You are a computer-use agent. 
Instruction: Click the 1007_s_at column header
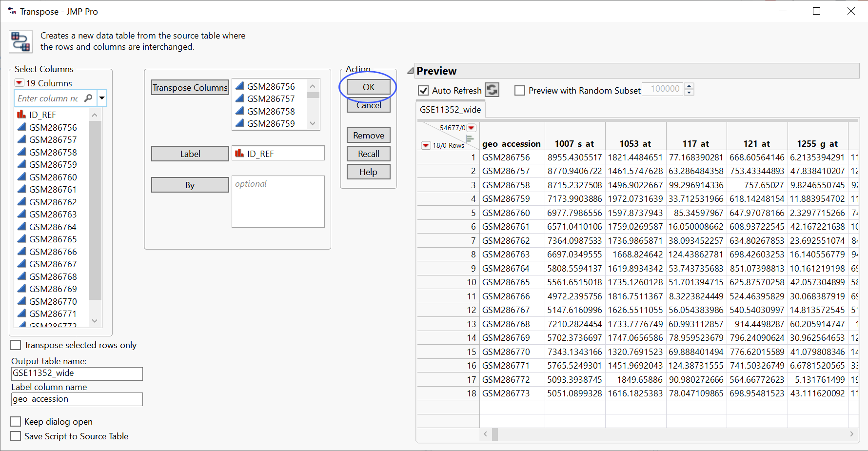tap(574, 144)
